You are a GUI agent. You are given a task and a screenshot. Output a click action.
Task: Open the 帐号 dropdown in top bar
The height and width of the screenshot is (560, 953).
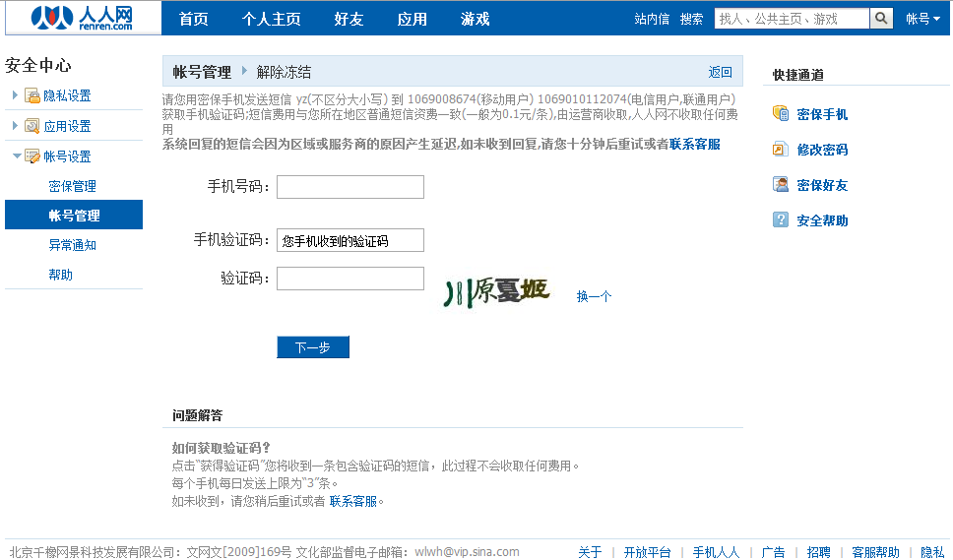[x=922, y=19]
